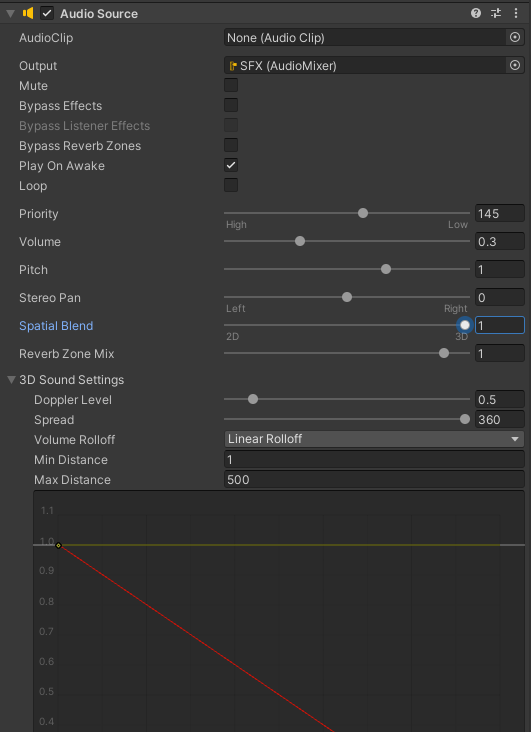The width and height of the screenshot is (531, 732).
Task: Open Audio Source help reference icon
Action: coord(475,13)
